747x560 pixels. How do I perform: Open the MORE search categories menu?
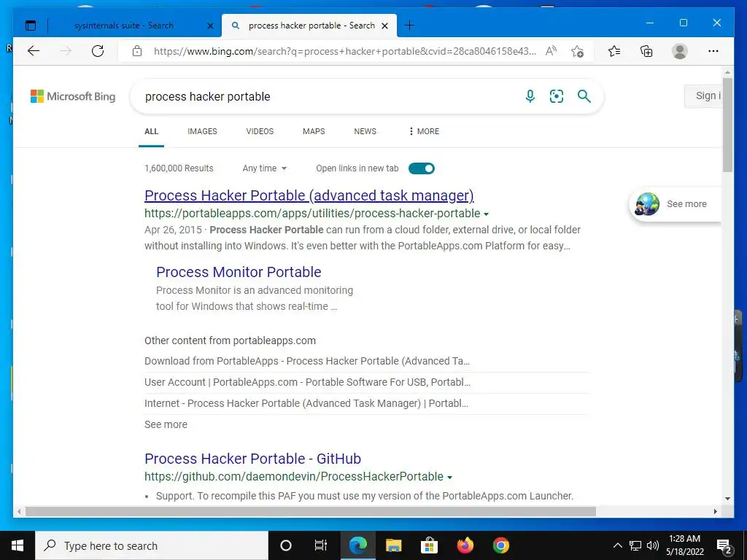[424, 131]
